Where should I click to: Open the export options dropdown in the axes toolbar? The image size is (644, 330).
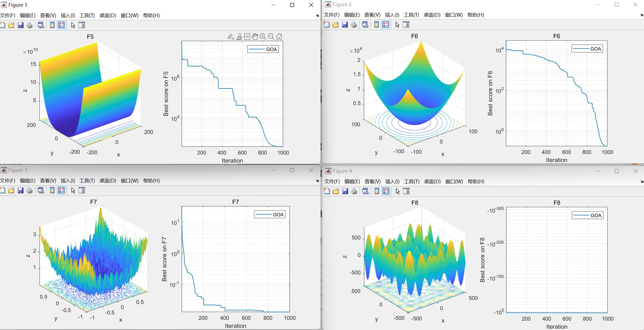point(230,36)
